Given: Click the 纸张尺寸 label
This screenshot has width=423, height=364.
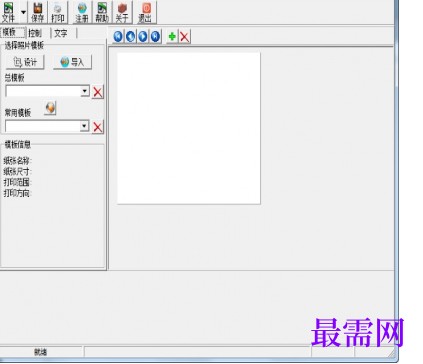Looking at the screenshot, I should coord(17,172).
